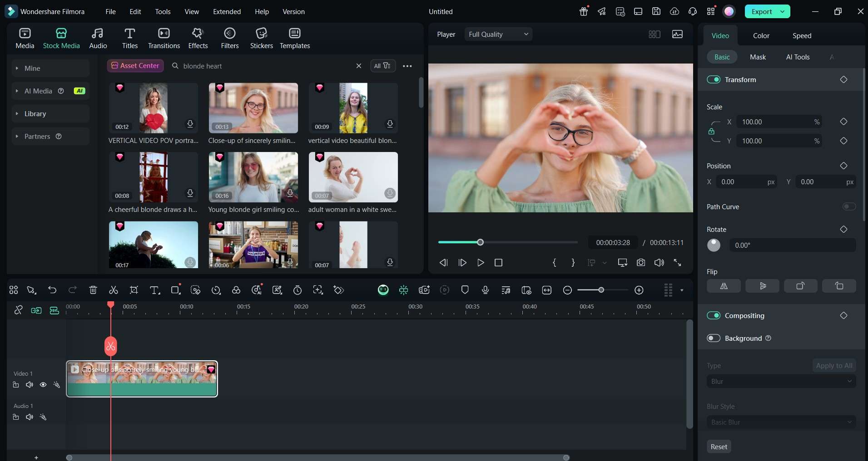
Task: Click the save project icon in title bar
Action: (656, 11)
